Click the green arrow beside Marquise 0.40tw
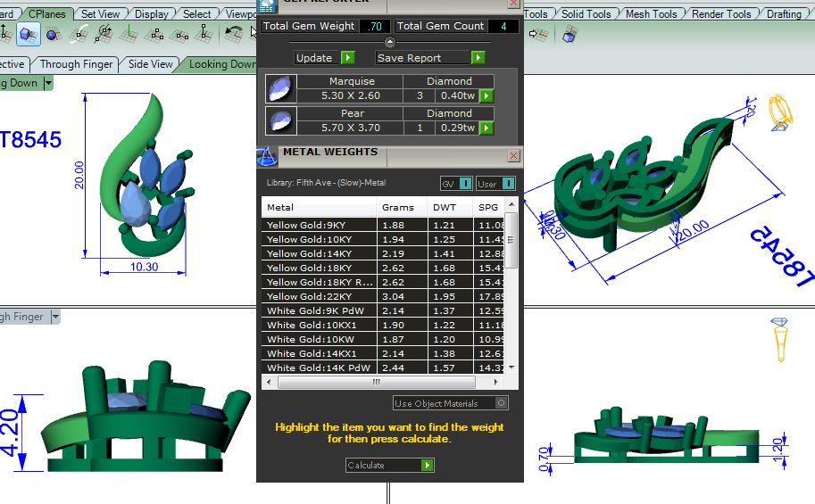The width and height of the screenshot is (815, 504). (487, 95)
